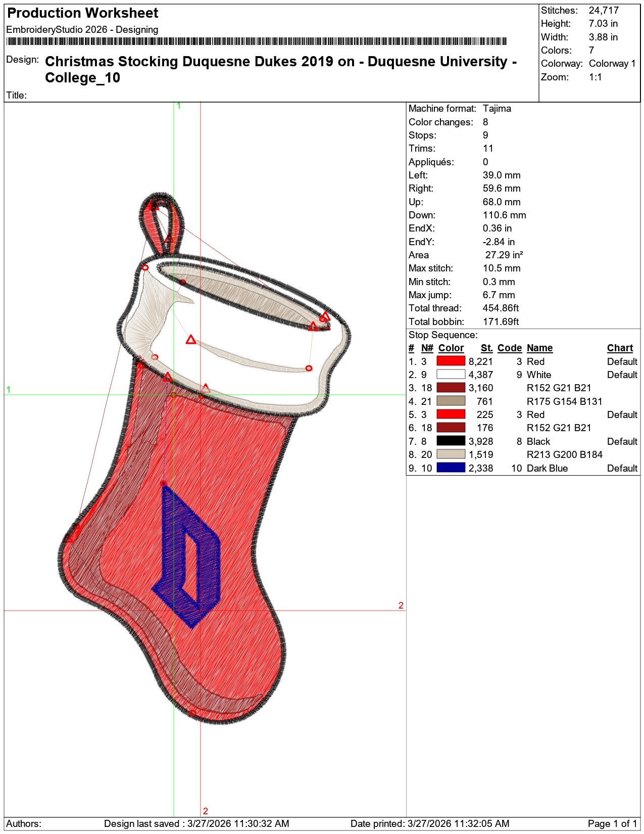
Task: Click the white swatch in row 2
Action: pyautogui.click(x=451, y=375)
